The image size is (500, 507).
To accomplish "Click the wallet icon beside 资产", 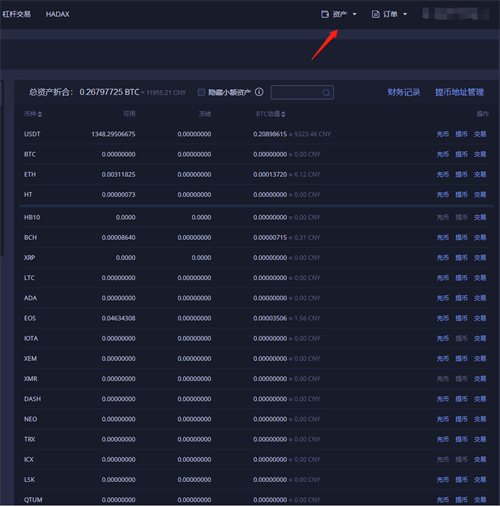I will coord(325,14).
